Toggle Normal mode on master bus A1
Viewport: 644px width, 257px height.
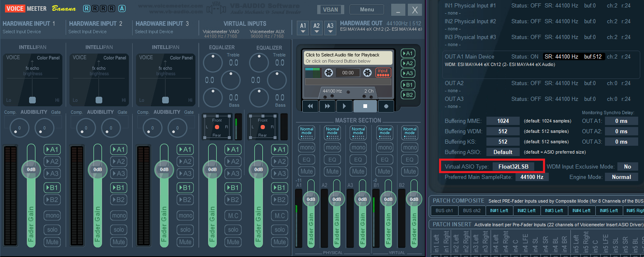pos(307,133)
